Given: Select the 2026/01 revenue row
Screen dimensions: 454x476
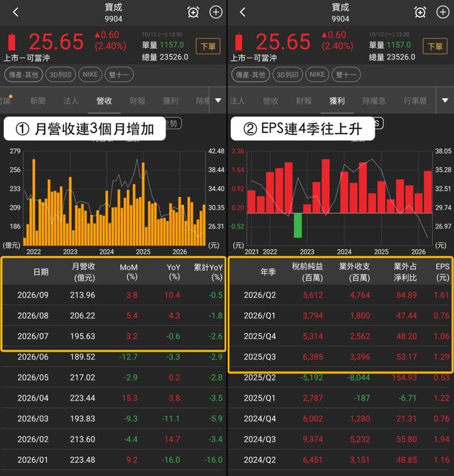Looking at the screenshot, I should [x=113, y=460].
